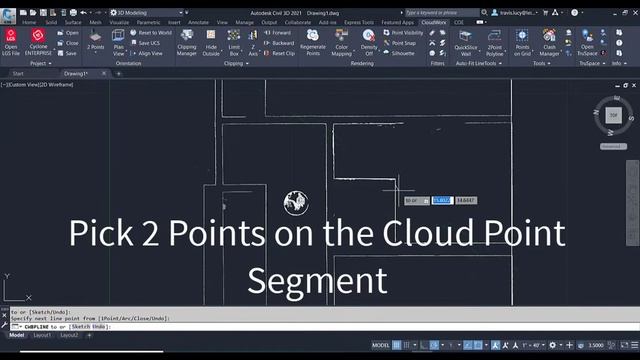The height and width of the screenshot is (360, 640).
Task: Click Reset Clip
Action: [279, 53]
